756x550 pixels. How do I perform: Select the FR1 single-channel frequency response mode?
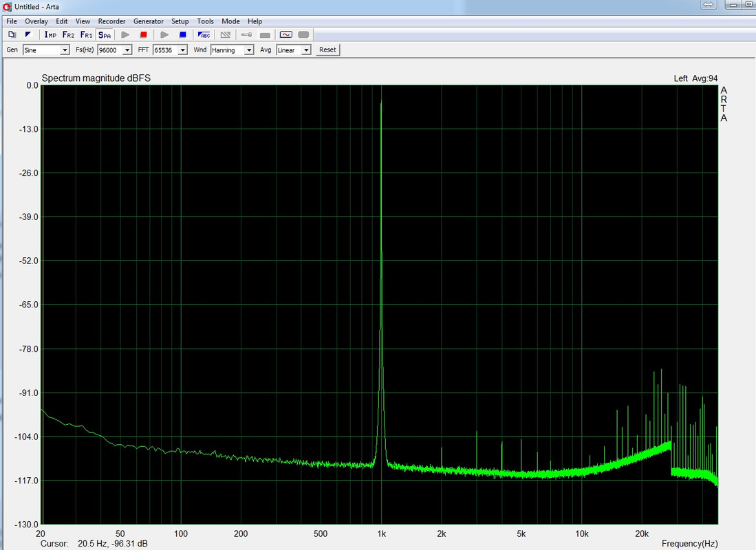[x=86, y=34]
